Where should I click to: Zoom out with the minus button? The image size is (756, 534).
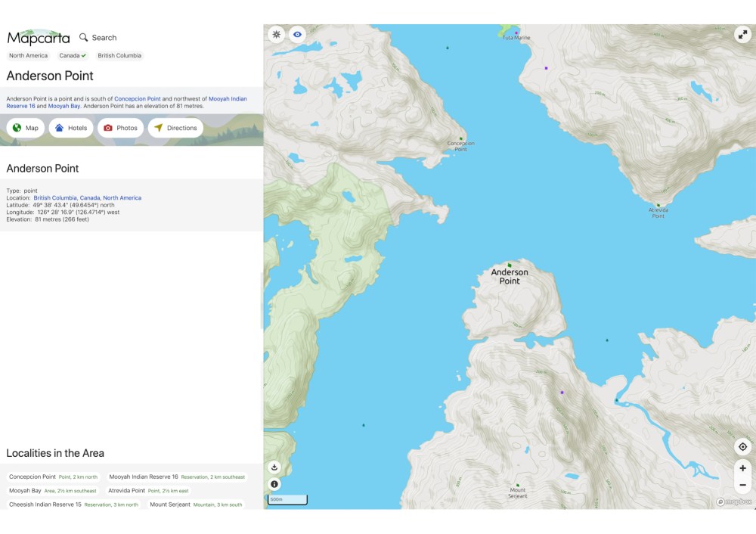tap(742, 485)
